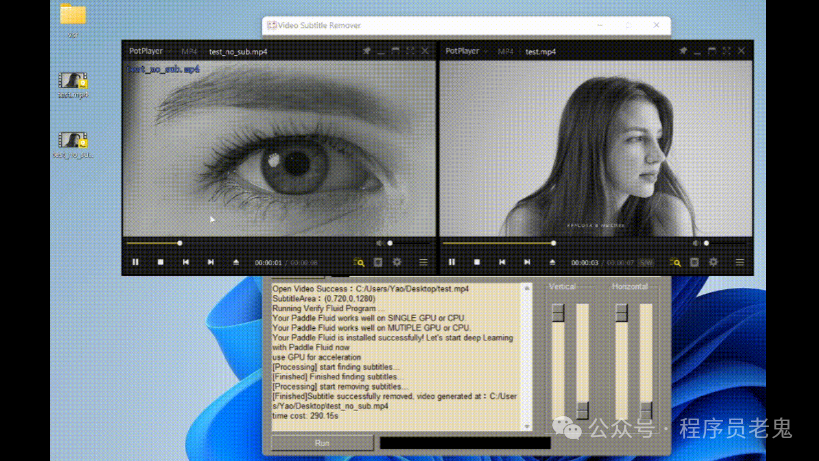Toggle fullscreen in the test_no_sub.mp4 player
Image resolution: width=819 pixels, height=461 pixels.
pos(410,51)
